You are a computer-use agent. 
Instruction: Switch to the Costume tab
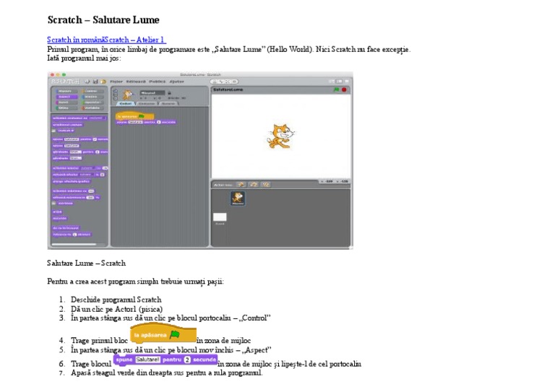pyautogui.click(x=147, y=103)
